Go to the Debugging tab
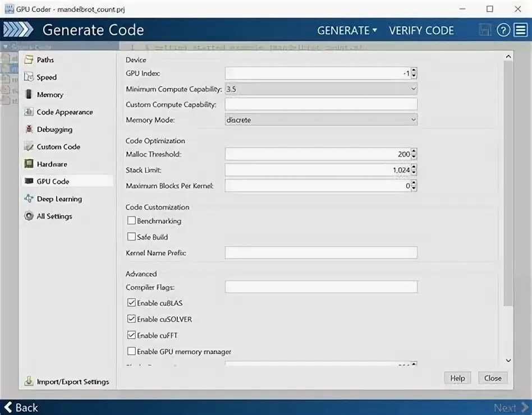 67,130
